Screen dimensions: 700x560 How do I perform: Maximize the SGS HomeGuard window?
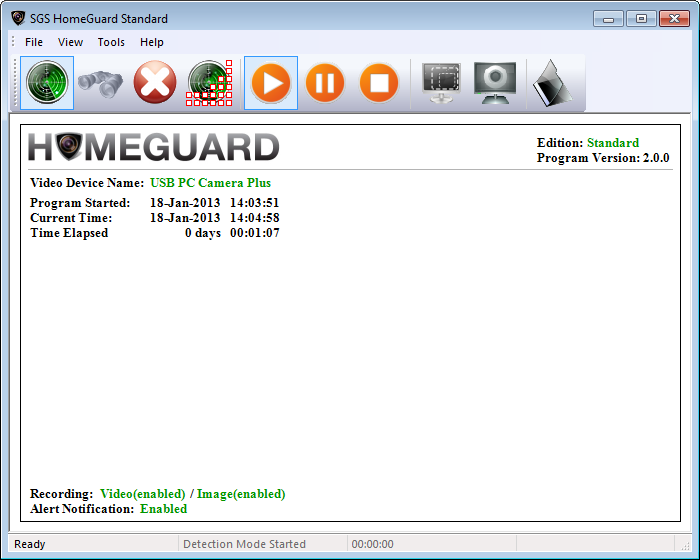[641, 19]
